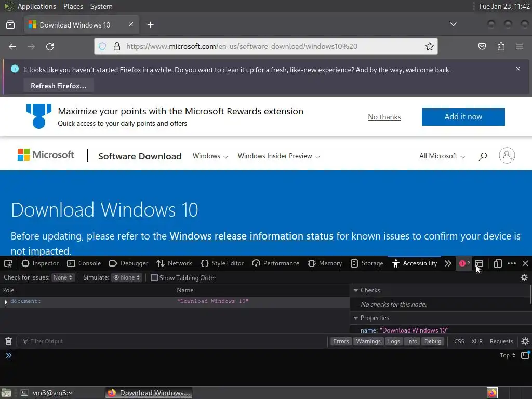The image size is (532, 399).
Task: Open the Firefox hamburger menu
Action: pos(520,46)
